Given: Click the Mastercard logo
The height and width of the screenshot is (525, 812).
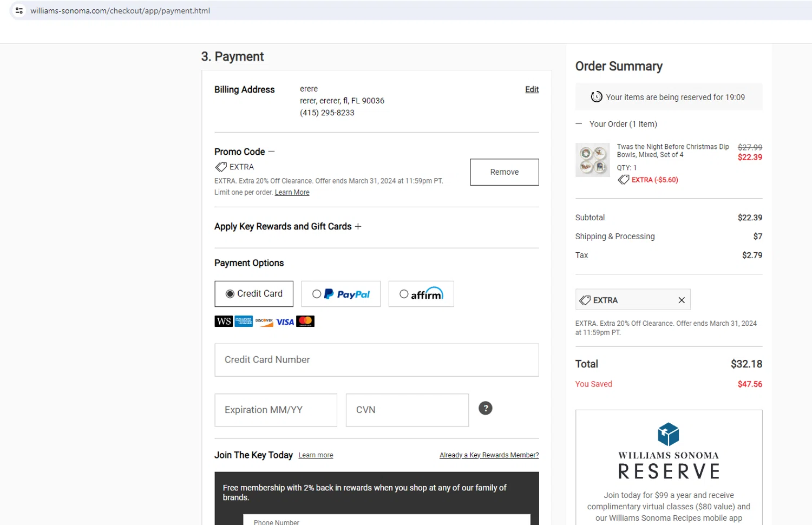Looking at the screenshot, I should [x=305, y=321].
